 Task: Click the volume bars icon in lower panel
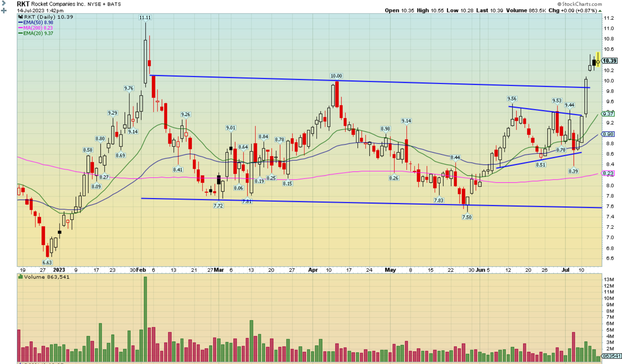point(21,277)
